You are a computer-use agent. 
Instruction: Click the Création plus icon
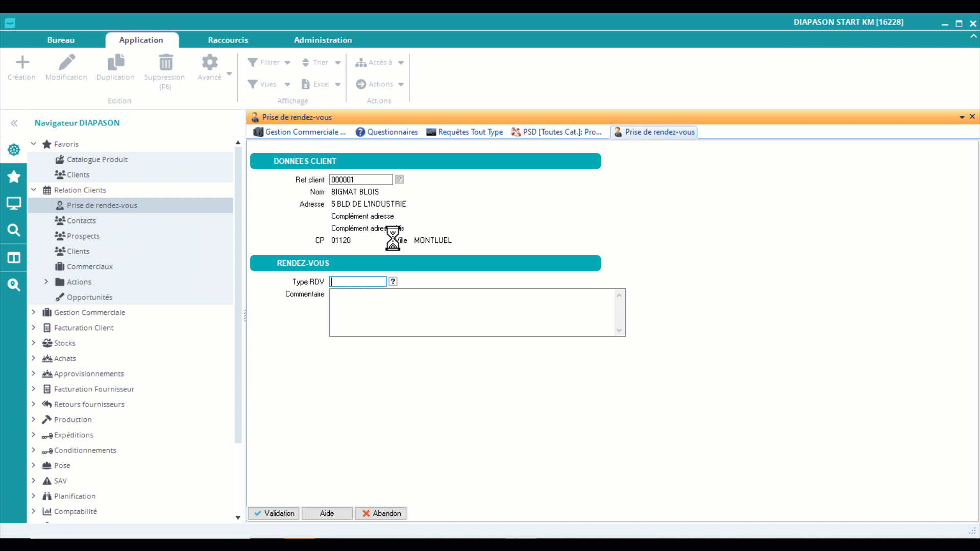[x=22, y=63]
